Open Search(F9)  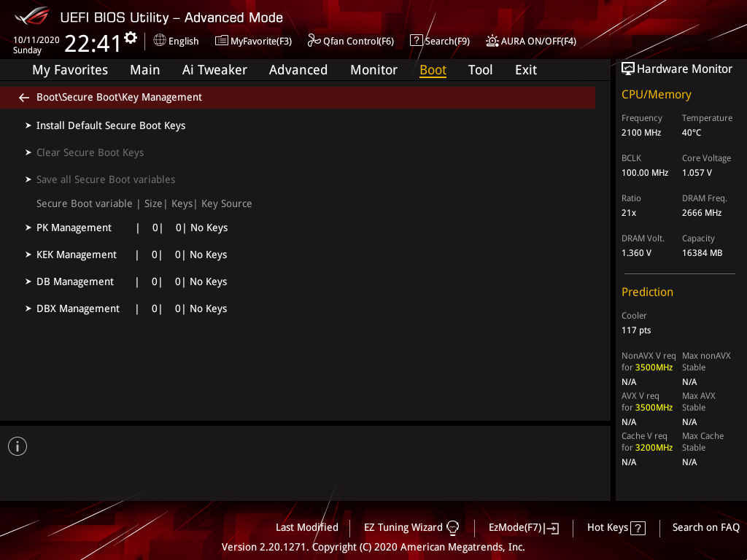click(447, 41)
